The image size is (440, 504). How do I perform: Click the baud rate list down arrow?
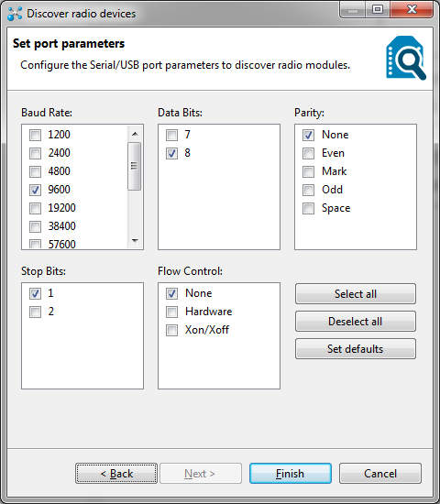pos(135,240)
